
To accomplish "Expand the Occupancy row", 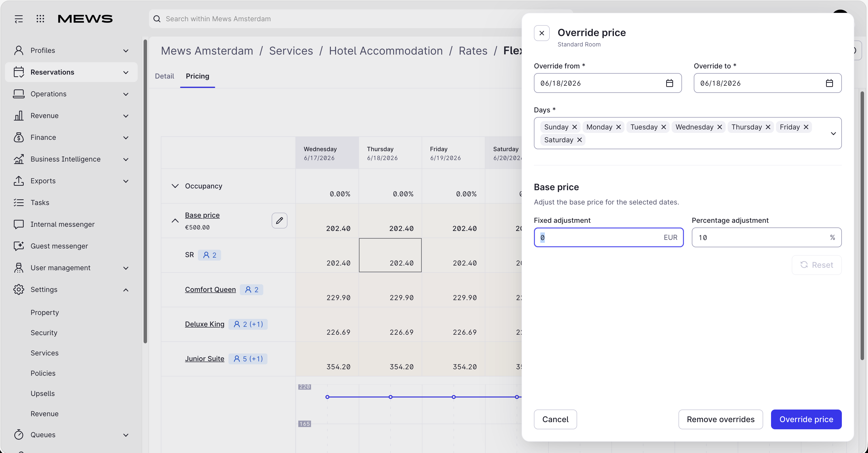I will [175, 186].
